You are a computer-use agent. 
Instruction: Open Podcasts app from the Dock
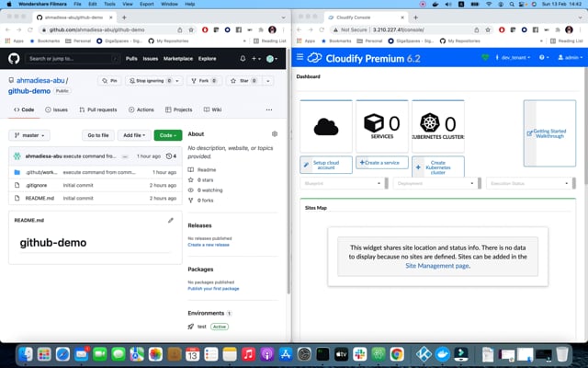(267, 353)
